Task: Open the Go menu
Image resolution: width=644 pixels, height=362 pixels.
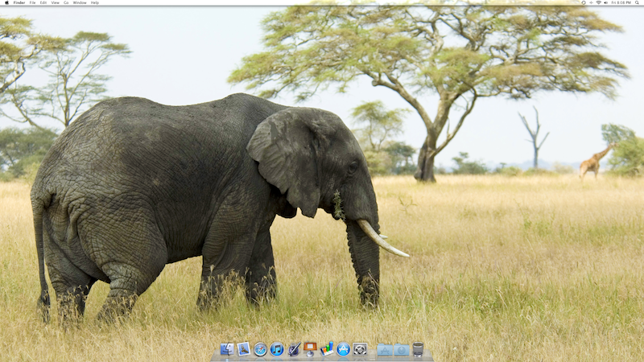Action: 66,2
